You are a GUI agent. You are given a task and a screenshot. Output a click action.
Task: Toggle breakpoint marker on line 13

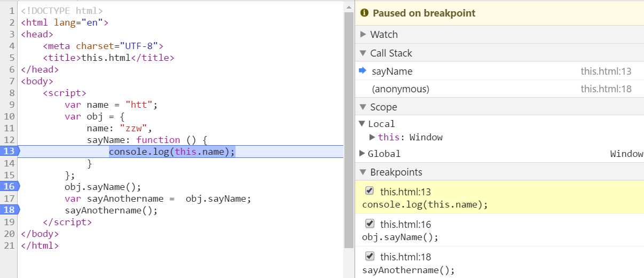pos(10,151)
